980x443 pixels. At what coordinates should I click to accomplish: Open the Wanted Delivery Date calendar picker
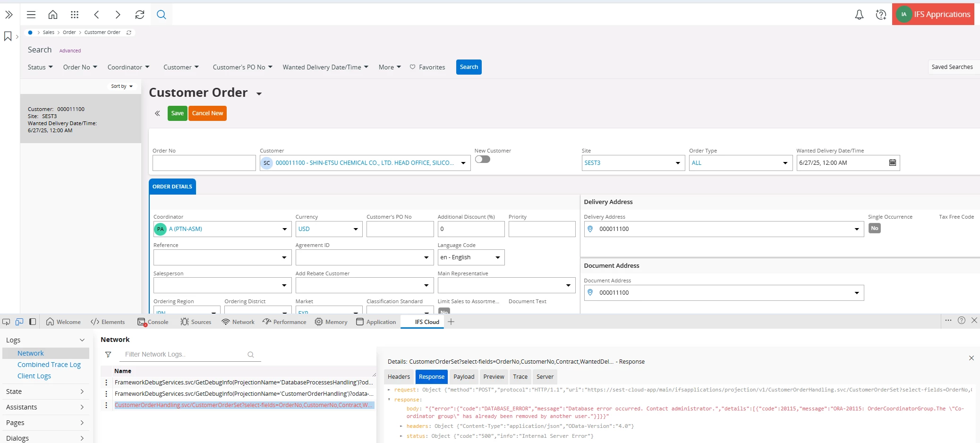893,162
